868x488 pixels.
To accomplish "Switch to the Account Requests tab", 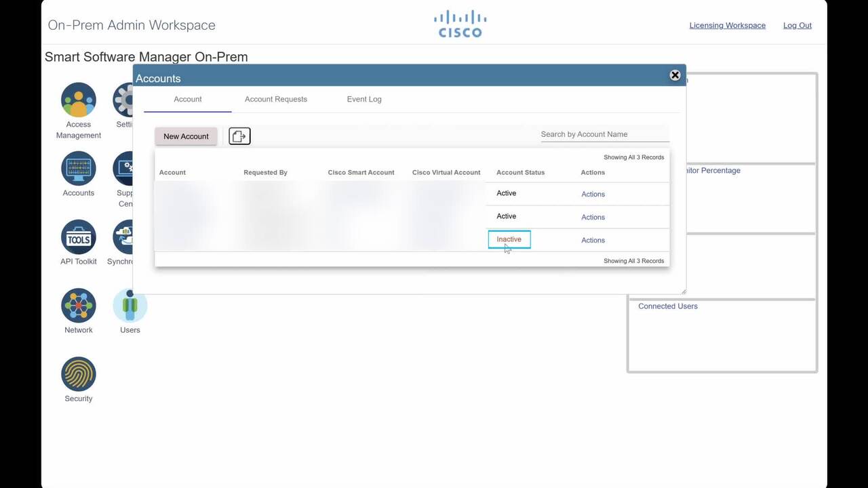I will [x=275, y=99].
